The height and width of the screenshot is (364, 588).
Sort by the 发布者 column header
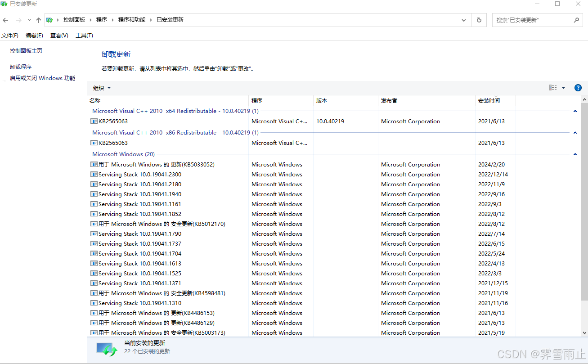point(426,101)
